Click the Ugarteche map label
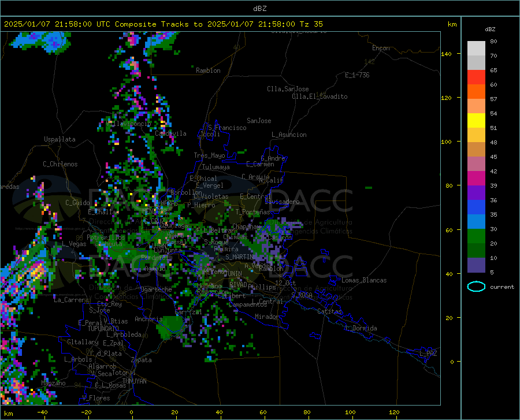Viewport: 520px width, 420px height. point(156,289)
